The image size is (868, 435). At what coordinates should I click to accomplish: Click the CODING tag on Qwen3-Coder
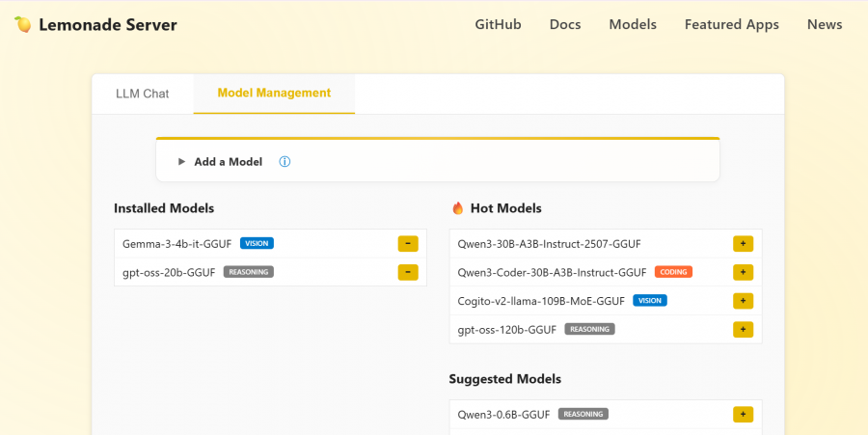coord(673,272)
